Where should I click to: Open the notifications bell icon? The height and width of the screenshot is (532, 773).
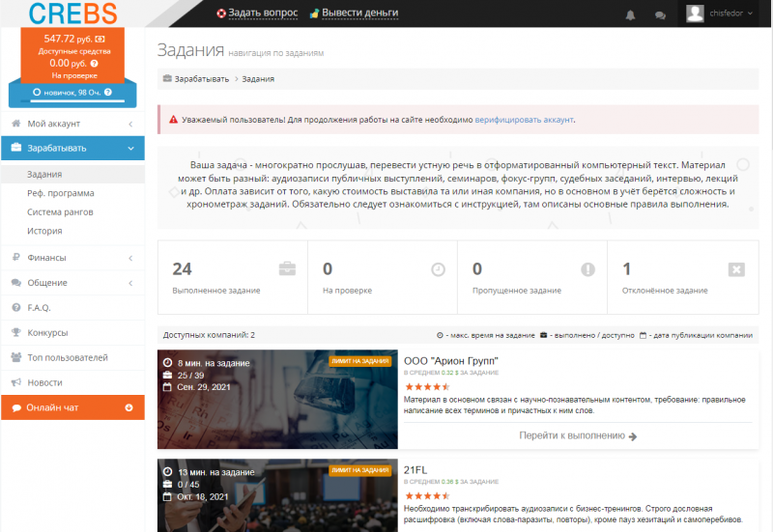coord(630,15)
